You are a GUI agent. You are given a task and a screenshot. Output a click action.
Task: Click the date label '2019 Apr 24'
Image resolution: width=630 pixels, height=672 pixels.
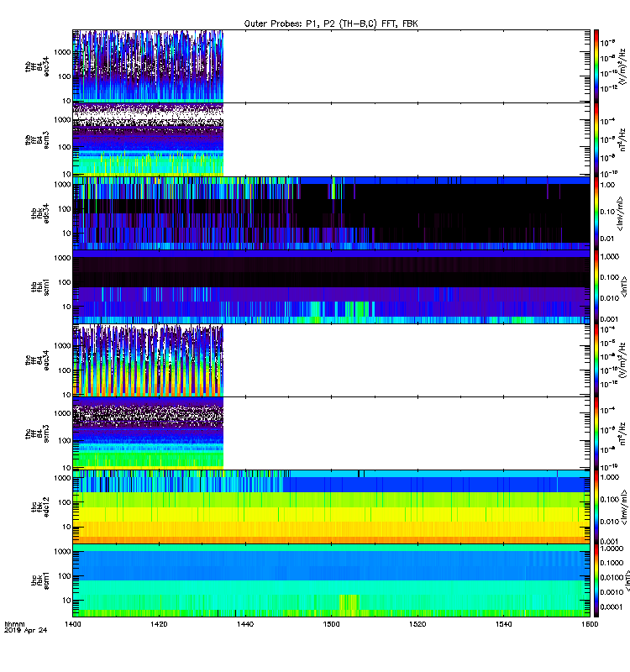(x=26, y=630)
